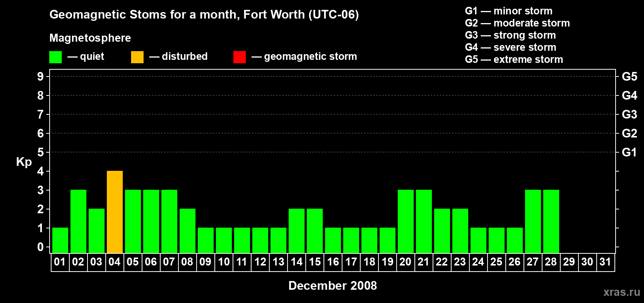Select the bar above day 21
Viewport: 644px width, 303px height.
424,222
